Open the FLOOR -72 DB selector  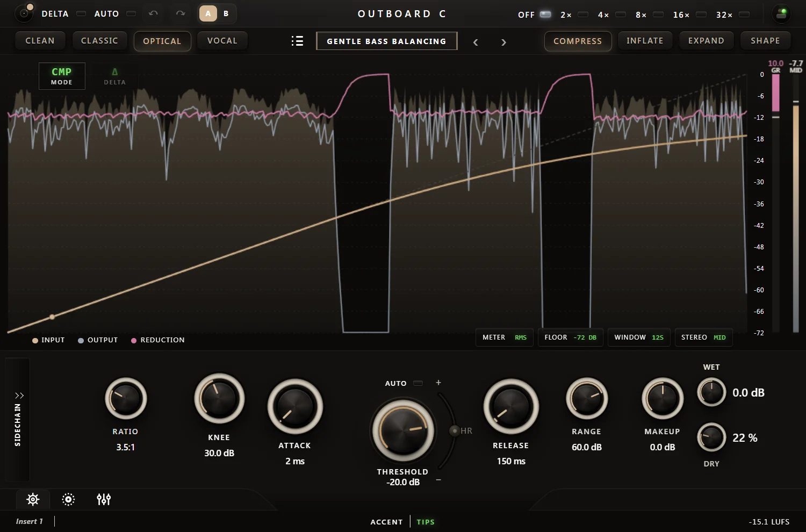571,337
